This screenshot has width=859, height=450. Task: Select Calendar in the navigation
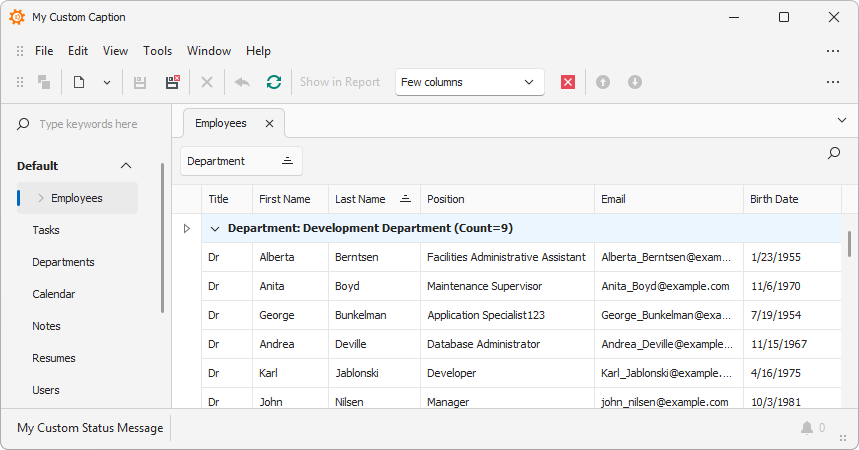coord(54,294)
